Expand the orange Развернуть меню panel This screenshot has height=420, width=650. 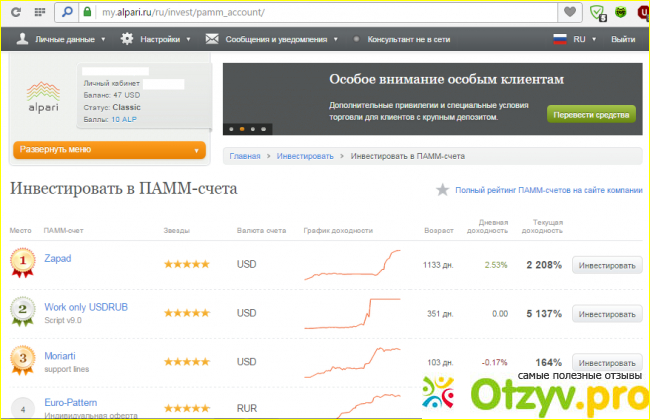[109, 150]
